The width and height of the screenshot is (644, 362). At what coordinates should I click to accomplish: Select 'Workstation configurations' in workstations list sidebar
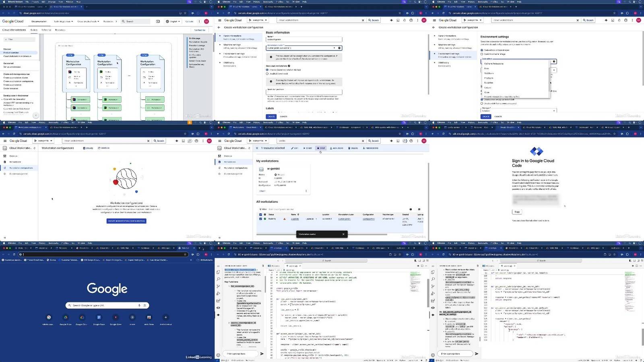(x=236, y=168)
